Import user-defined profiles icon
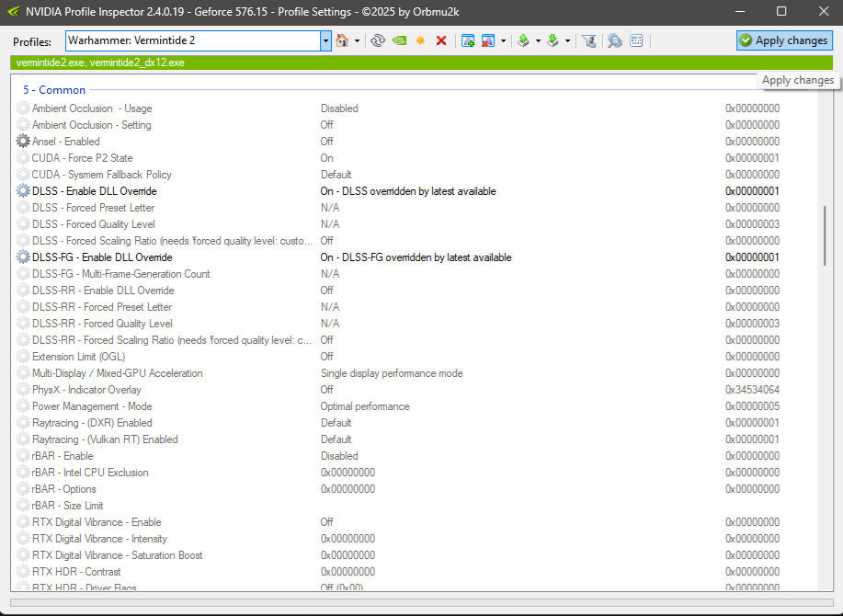The image size is (843, 616). point(553,40)
